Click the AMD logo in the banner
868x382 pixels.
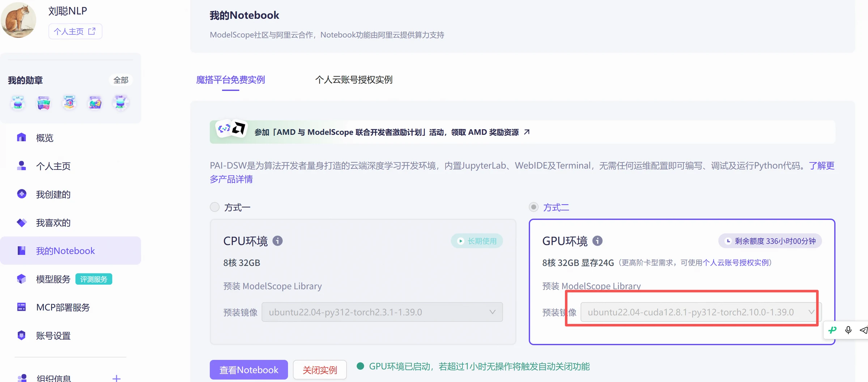(239, 128)
